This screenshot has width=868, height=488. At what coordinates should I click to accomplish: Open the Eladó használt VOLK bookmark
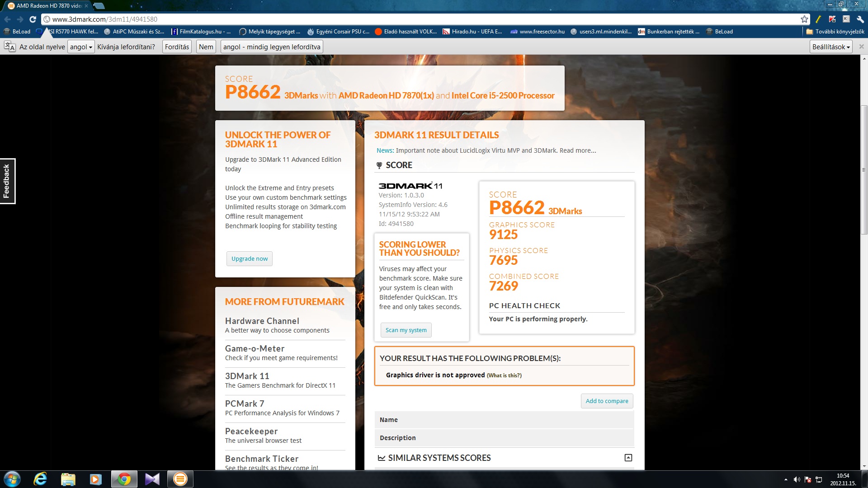point(406,32)
